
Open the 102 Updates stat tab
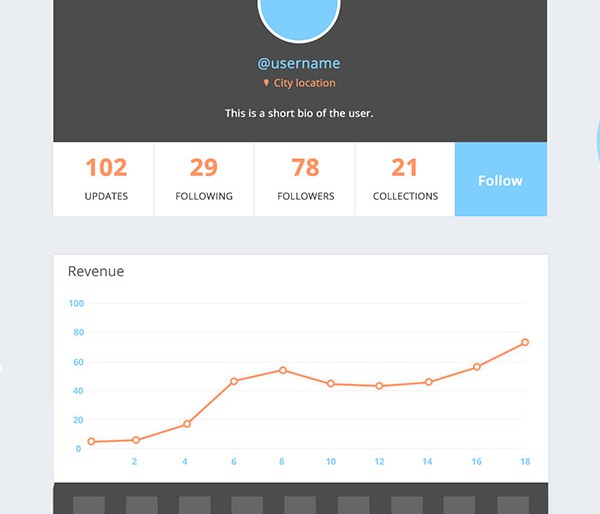coord(104,179)
